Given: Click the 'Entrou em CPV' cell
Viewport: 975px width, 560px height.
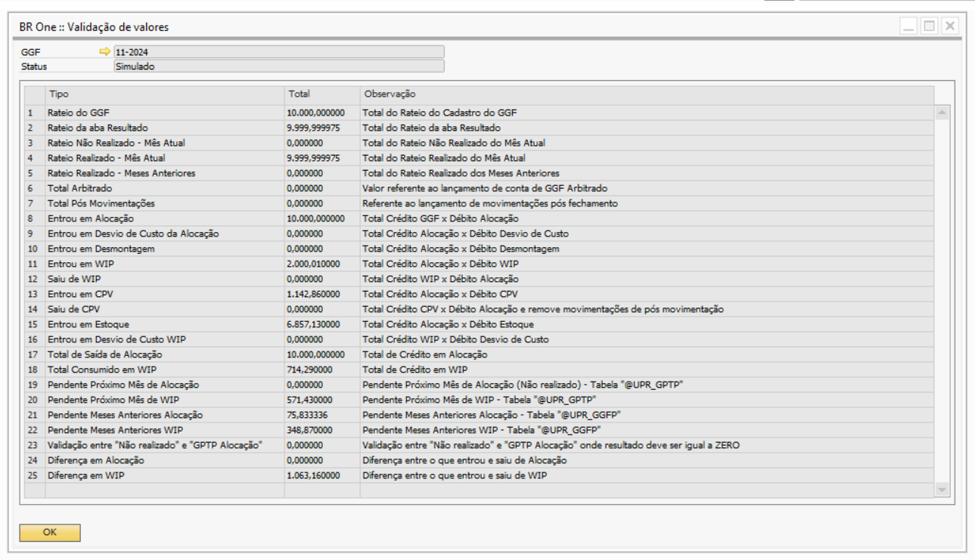Looking at the screenshot, I should click(165, 294).
